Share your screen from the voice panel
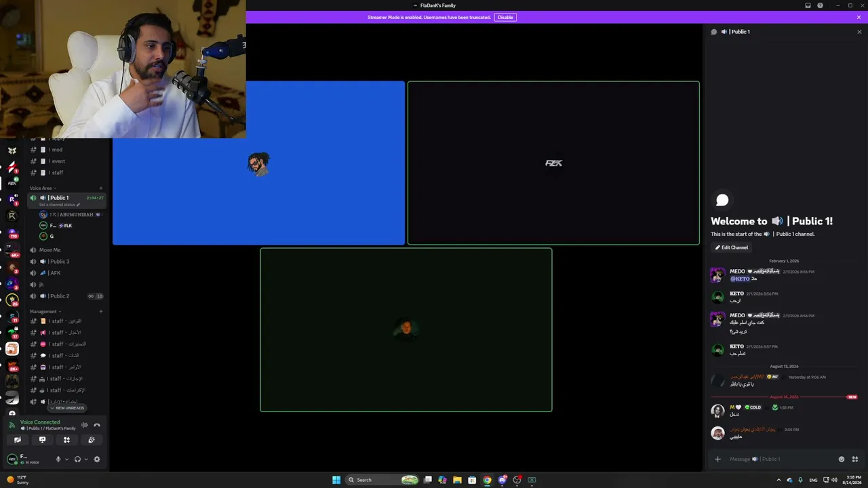This screenshot has width=868, height=488. [x=42, y=440]
